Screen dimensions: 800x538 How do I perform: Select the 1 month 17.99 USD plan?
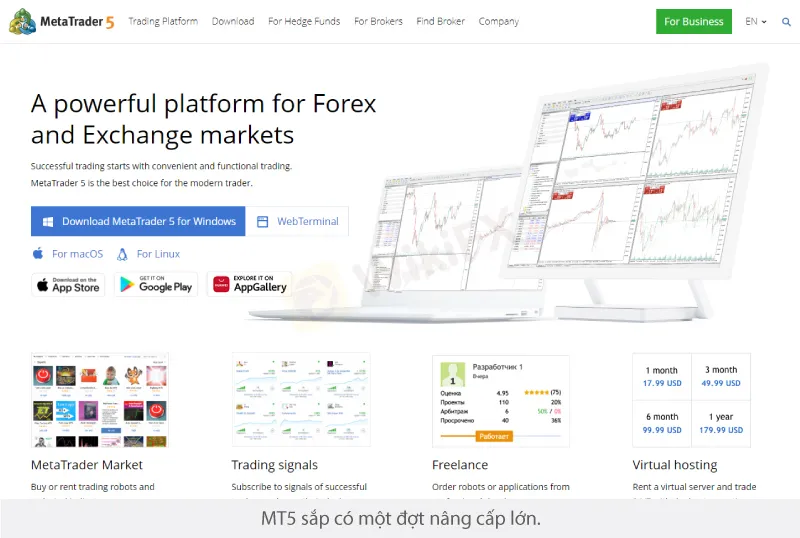(662, 377)
